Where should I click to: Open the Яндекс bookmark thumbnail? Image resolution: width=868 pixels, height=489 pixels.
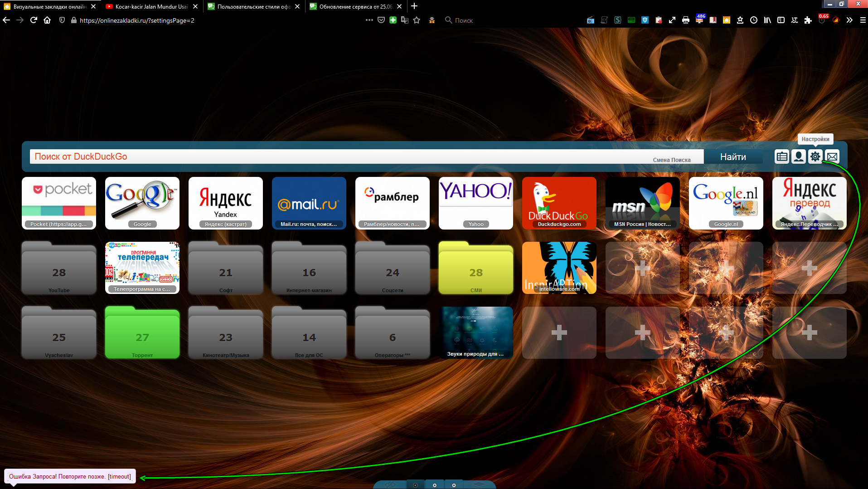coord(225,203)
